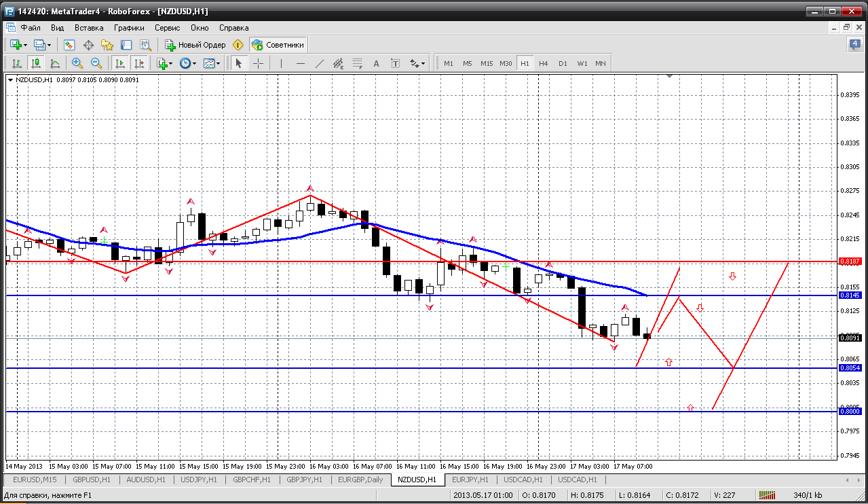Click the MetaTrader app icon in title bar
This screenshot has width=868, height=504.
pyautogui.click(x=9, y=12)
